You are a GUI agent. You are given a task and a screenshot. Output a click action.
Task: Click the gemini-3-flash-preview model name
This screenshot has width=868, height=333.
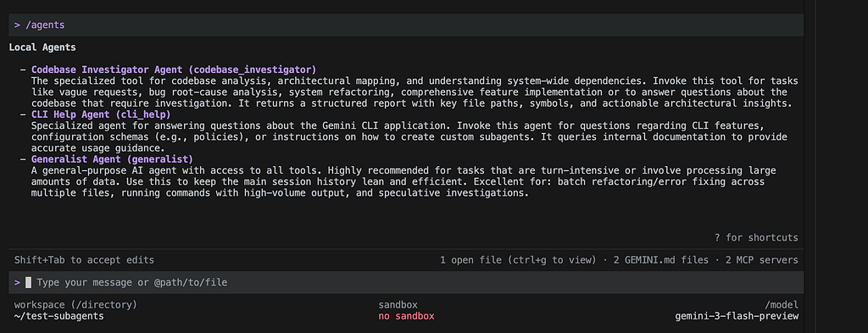coord(737,316)
